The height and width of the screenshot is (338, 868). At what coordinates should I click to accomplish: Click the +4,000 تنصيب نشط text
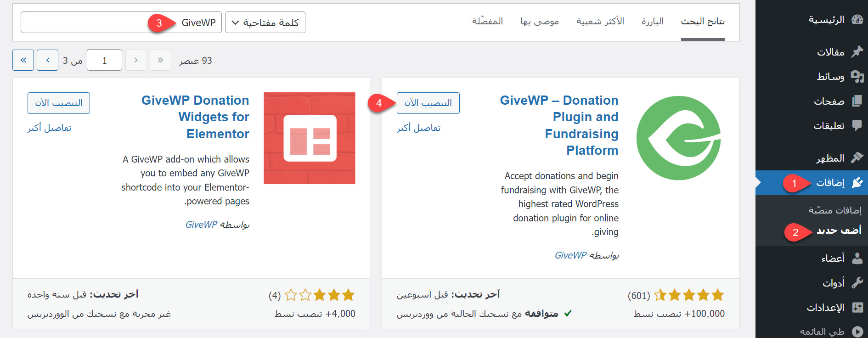pos(315,314)
